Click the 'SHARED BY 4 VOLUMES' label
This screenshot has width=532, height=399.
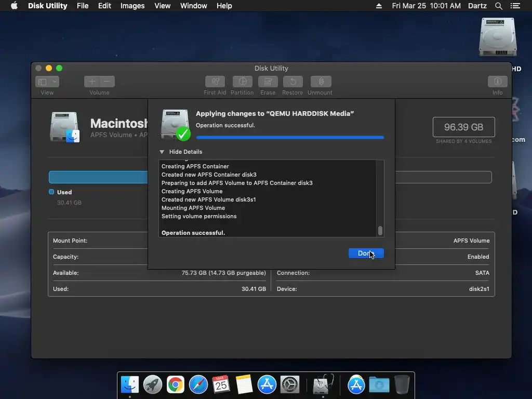click(463, 141)
